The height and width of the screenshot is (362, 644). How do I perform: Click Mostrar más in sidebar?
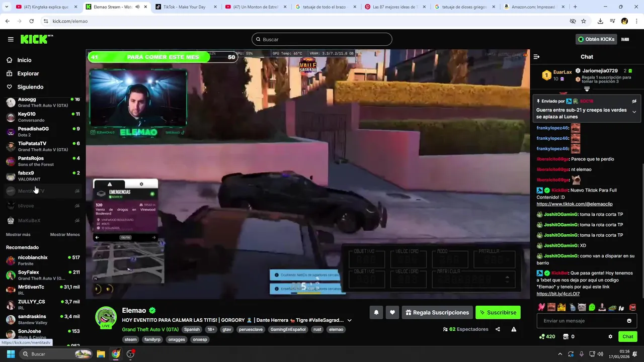(18, 234)
